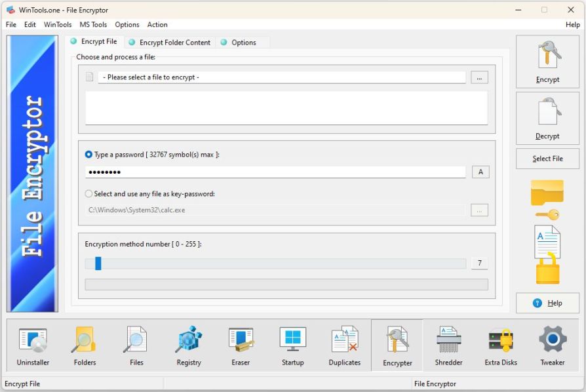Click the 'Please select a file to encrypt' field
Viewport: 586px width, 392px height.
pyautogui.click(x=282, y=77)
